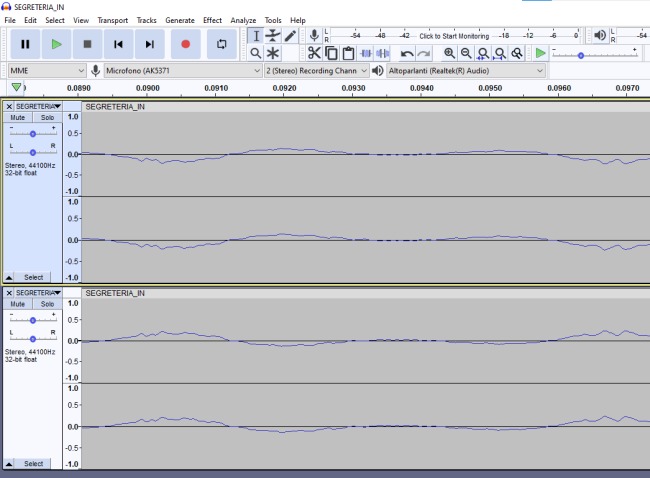
Task: Start playback with the green Play button
Action: point(56,44)
